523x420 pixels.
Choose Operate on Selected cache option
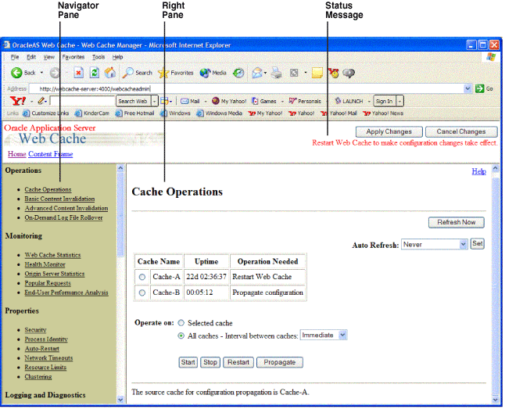point(181,323)
